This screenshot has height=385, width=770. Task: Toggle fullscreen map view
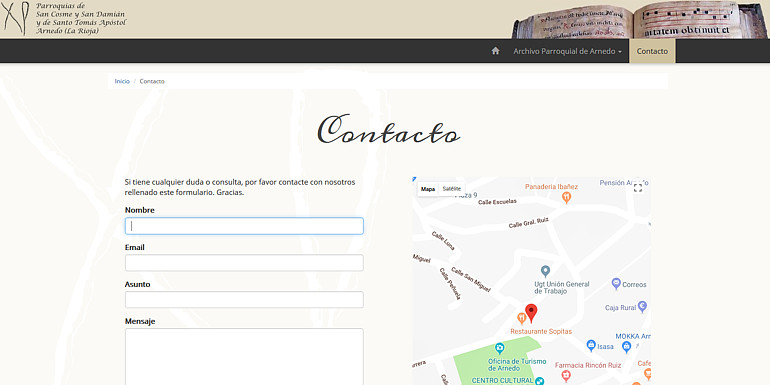pyautogui.click(x=637, y=188)
